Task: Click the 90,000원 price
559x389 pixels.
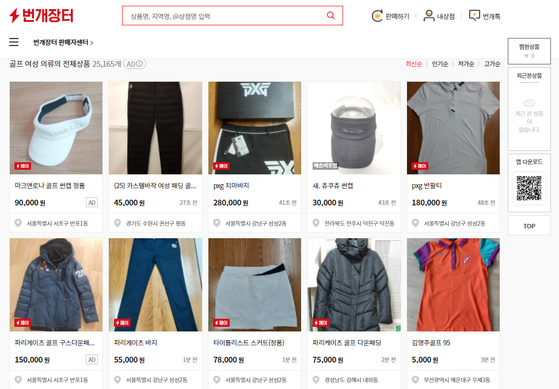Action: tap(30, 203)
